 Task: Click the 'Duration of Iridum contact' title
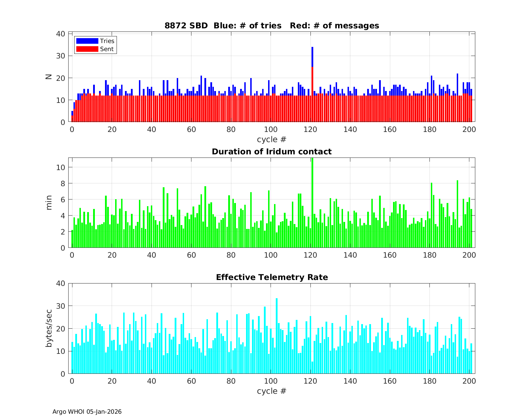pos(272,152)
